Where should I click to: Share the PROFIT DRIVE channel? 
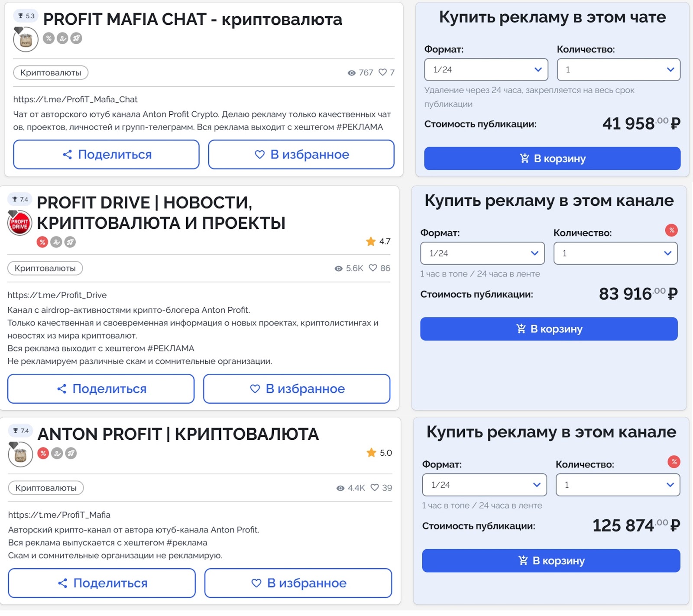click(101, 389)
